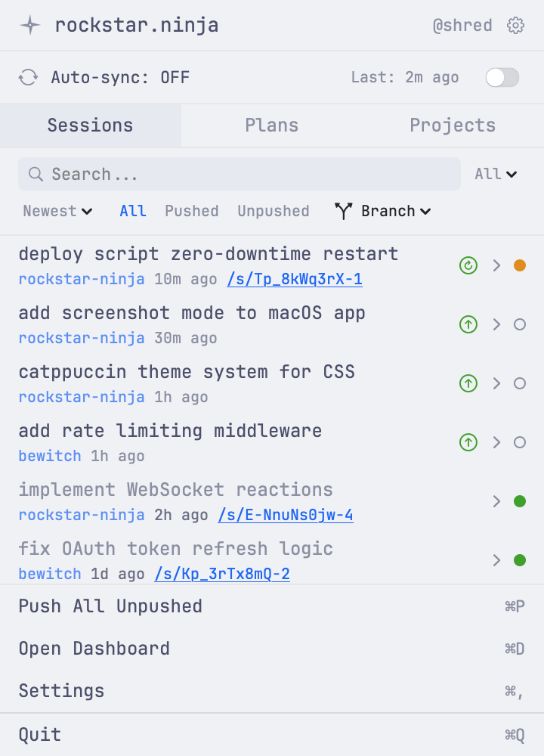
Task: Push the "add screenshot mode" session via upload icon
Action: pos(467,324)
